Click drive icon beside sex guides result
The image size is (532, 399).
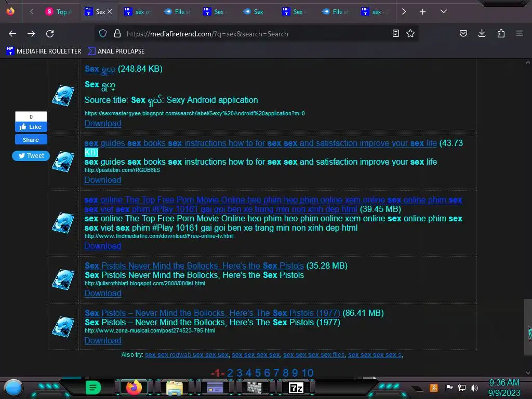tap(63, 162)
